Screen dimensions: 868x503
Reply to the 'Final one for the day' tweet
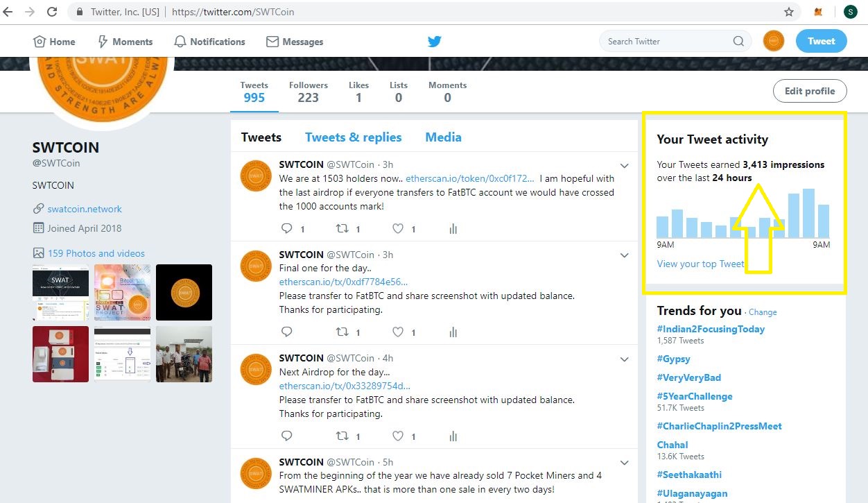(287, 332)
